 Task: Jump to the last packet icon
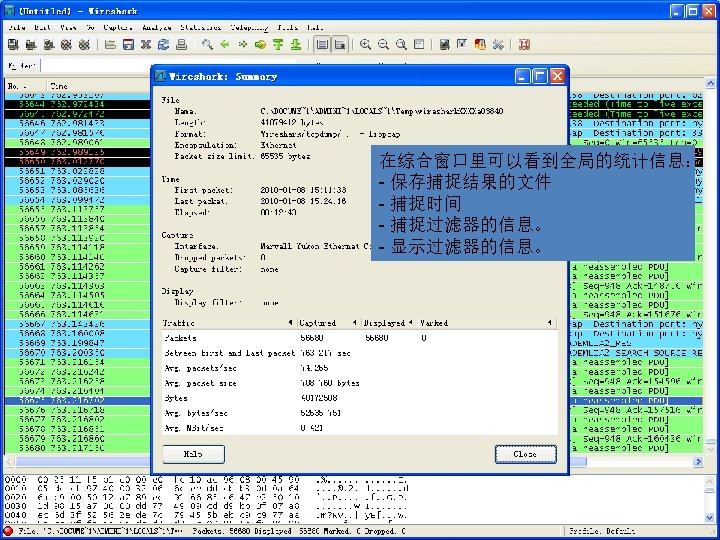click(x=295, y=44)
